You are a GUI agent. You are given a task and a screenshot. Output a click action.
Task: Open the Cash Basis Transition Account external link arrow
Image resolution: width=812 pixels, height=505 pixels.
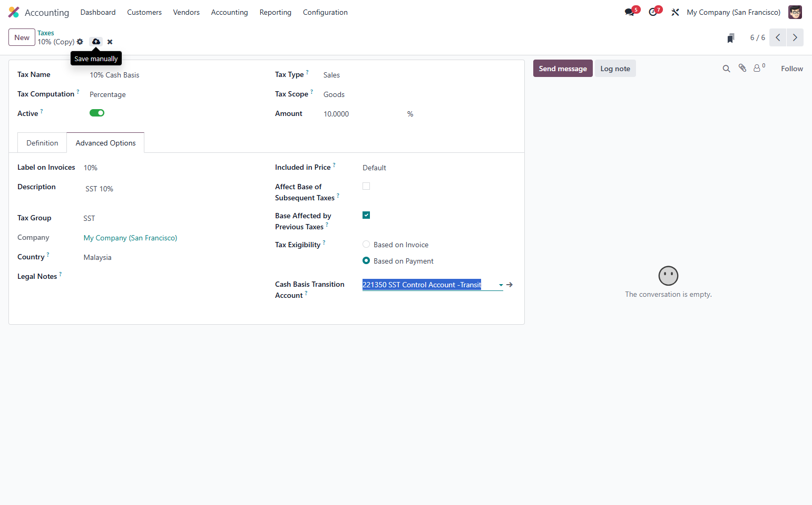coord(510,285)
